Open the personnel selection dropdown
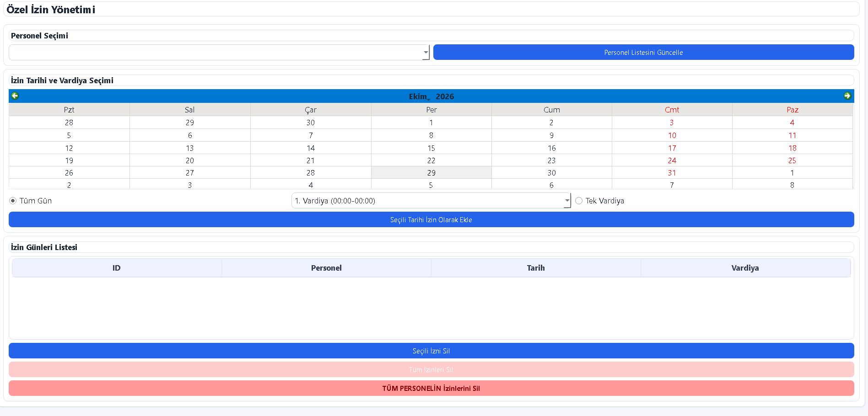The width and height of the screenshot is (868, 416). pyautogui.click(x=219, y=52)
